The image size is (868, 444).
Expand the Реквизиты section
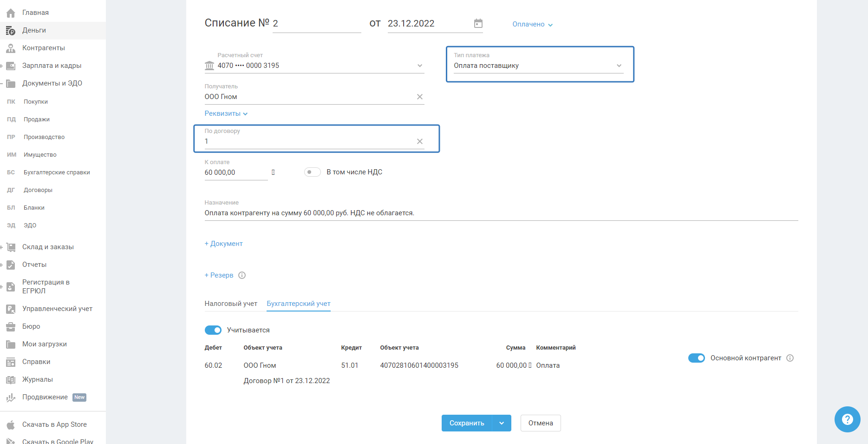[x=226, y=113]
